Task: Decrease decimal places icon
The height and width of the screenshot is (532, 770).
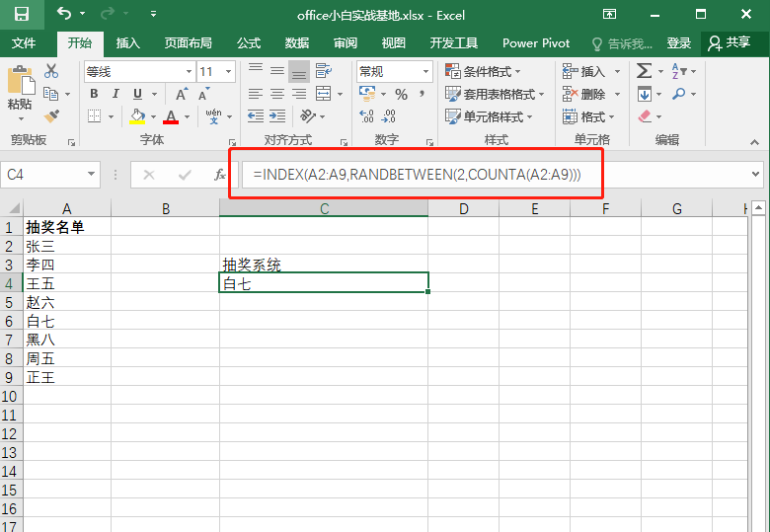Action: point(389,116)
